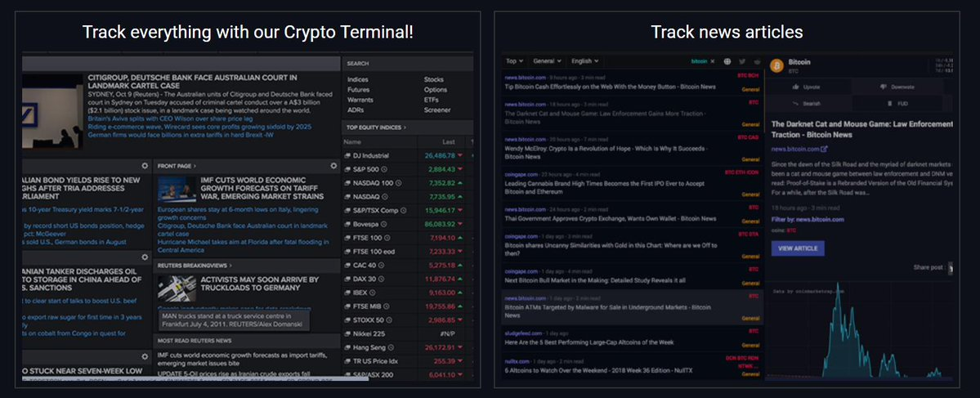The width and height of the screenshot is (980, 398).
Task: Select Indices in the Search panel
Action: [x=358, y=79]
